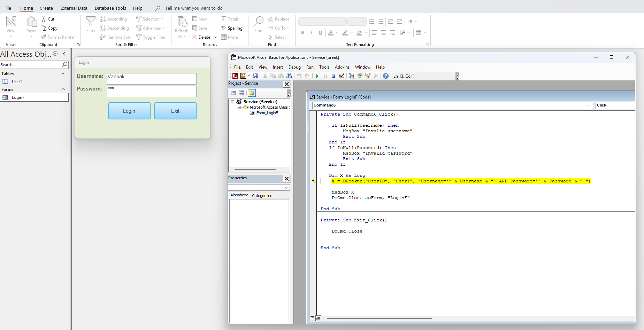The image size is (644, 330).
Task: Click the Paste icon in the VBA toolbar
Action: [281, 76]
